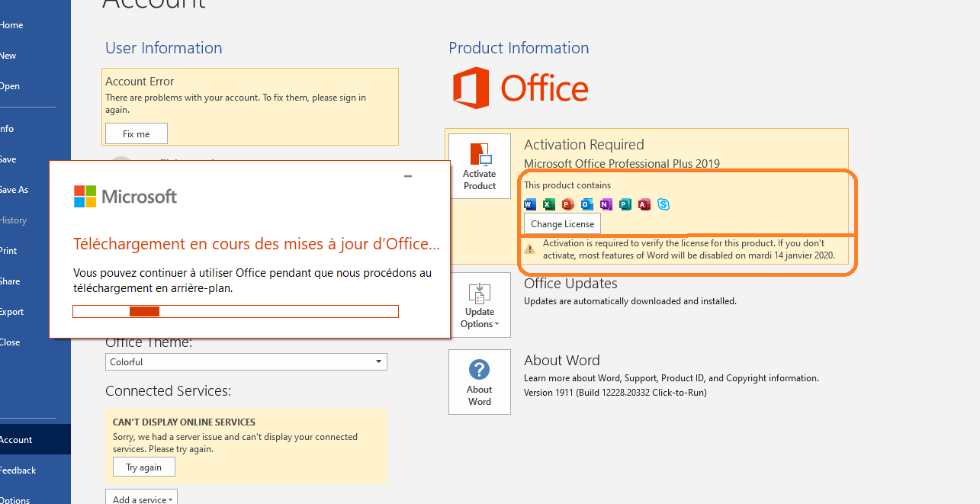The image size is (980, 504).
Task: Click the Office update download progress bar
Action: click(x=236, y=311)
